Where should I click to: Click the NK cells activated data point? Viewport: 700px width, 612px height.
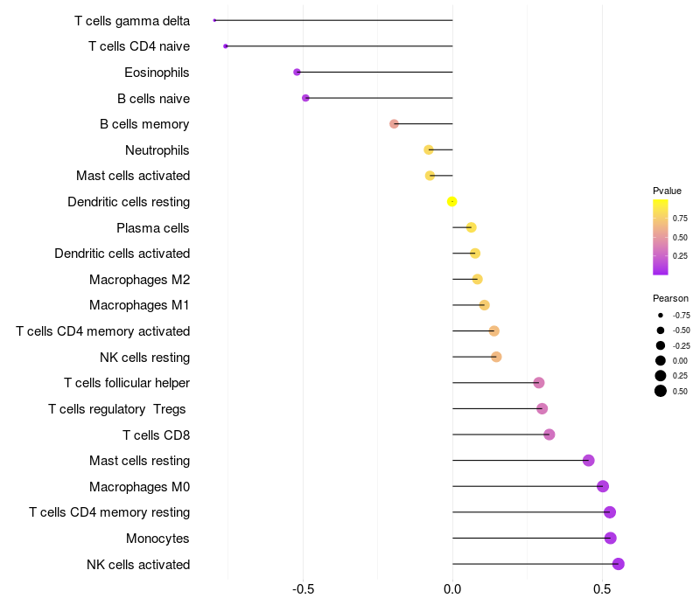tap(618, 564)
